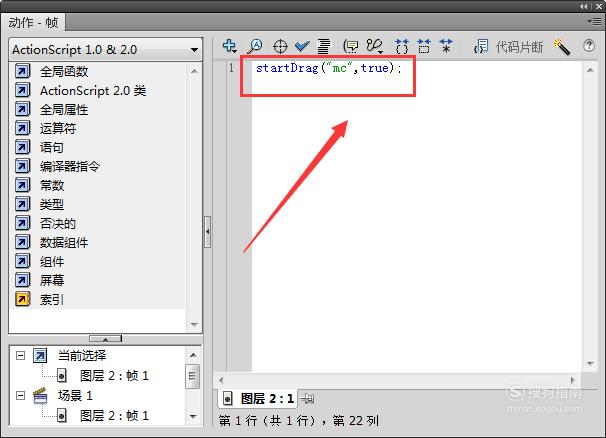Show code hint speech bubble icon
The image size is (606, 438).
[x=351, y=47]
